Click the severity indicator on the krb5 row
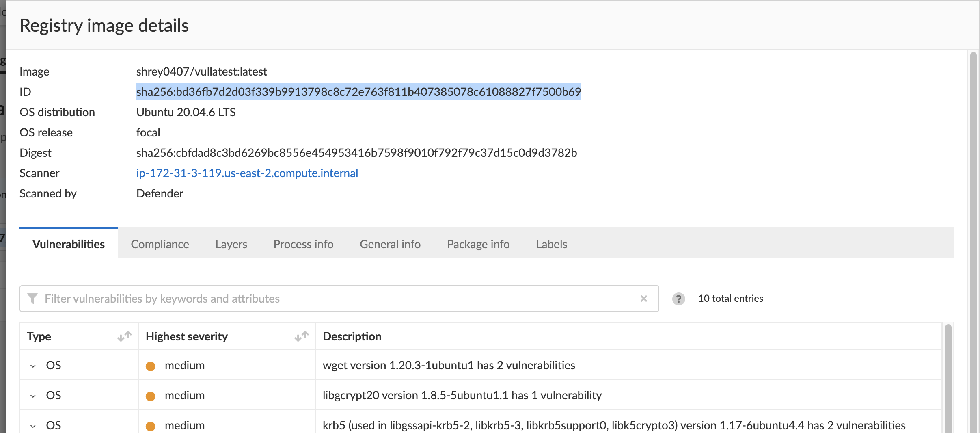Viewport: 980px width, 433px height. (x=151, y=426)
